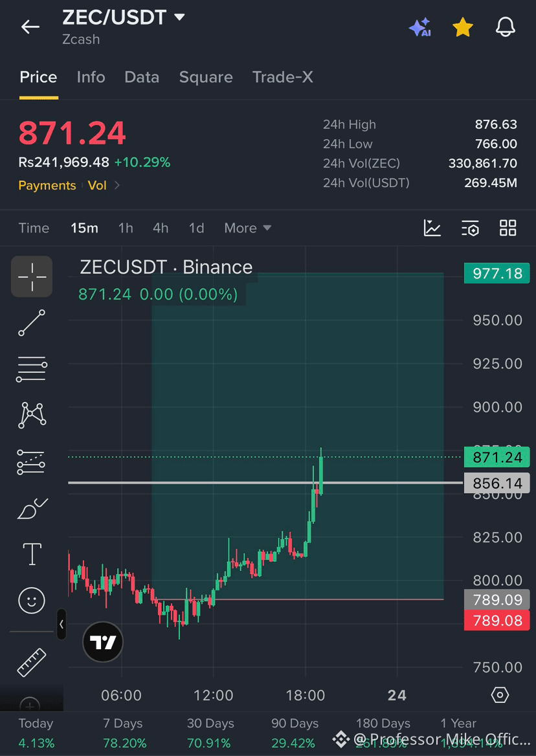Image resolution: width=536 pixels, height=756 pixels.
Task: Open the AI sparkle assistant icon
Action: [x=419, y=27]
